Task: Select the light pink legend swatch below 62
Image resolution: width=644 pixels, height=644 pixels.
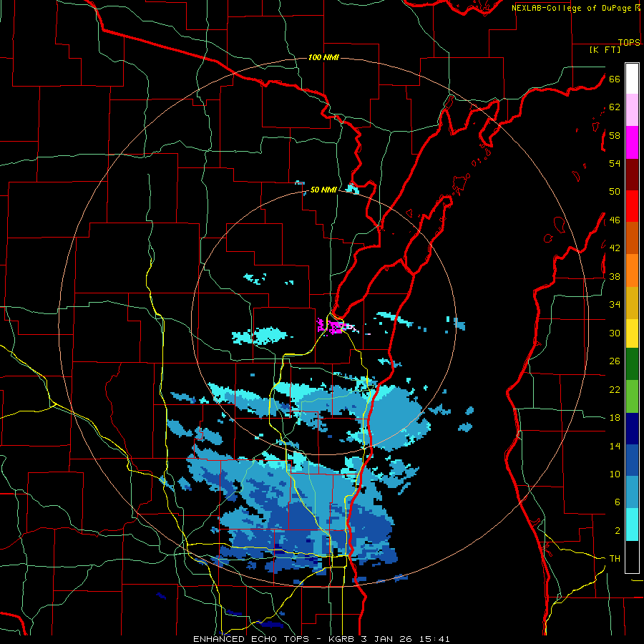Action: pos(632,110)
